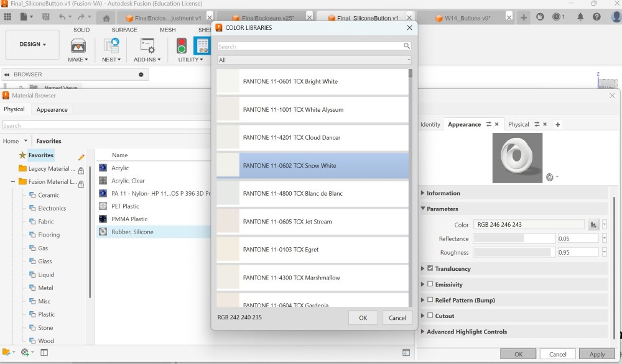Close the Color Libraries dialog
The width and height of the screenshot is (622, 364).
tap(409, 28)
